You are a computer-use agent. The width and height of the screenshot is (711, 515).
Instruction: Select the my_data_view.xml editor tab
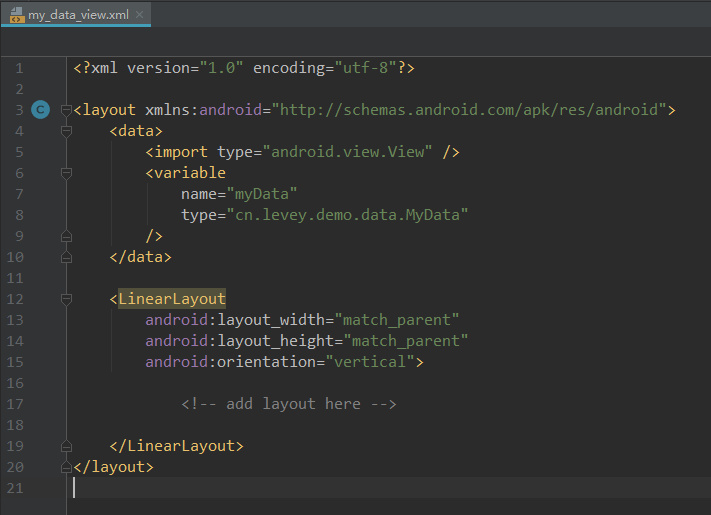[76, 15]
